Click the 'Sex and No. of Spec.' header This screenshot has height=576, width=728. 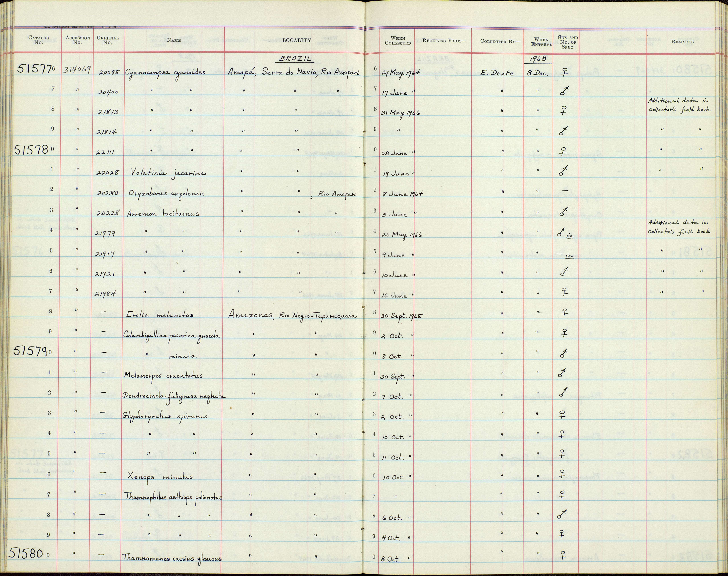(568, 42)
